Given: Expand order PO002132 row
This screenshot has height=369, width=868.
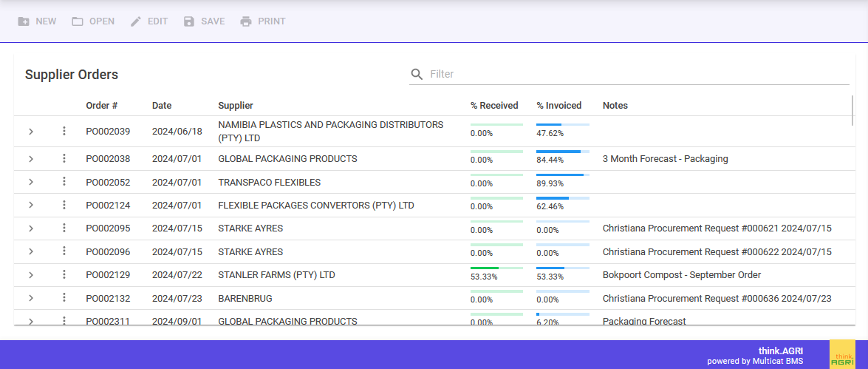Looking at the screenshot, I should coord(31,298).
